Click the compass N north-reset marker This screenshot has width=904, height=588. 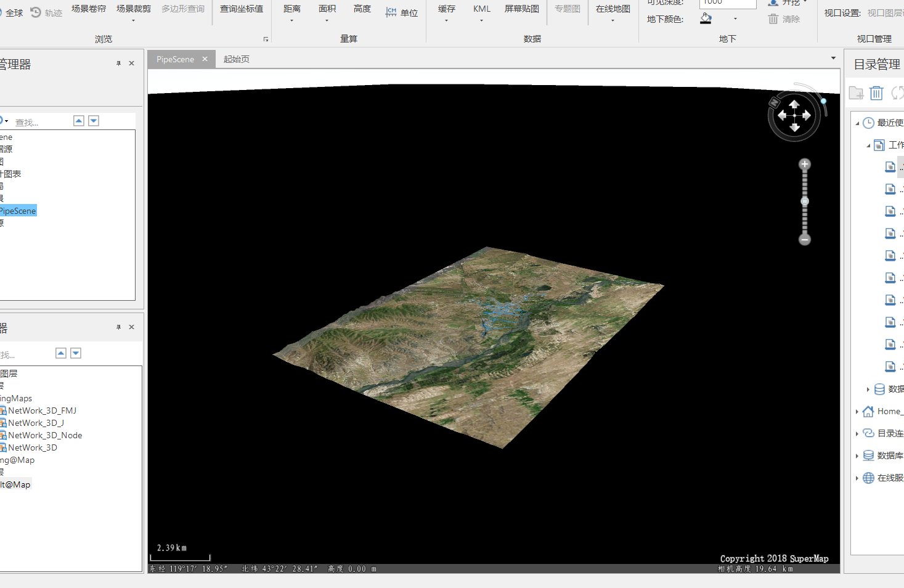(x=775, y=102)
